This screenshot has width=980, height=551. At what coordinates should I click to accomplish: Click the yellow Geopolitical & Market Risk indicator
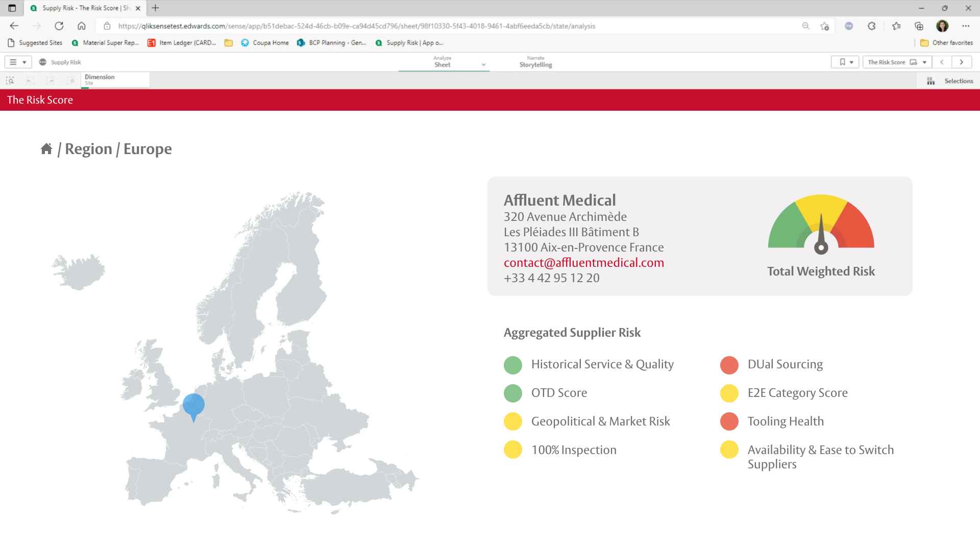(x=513, y=422)
